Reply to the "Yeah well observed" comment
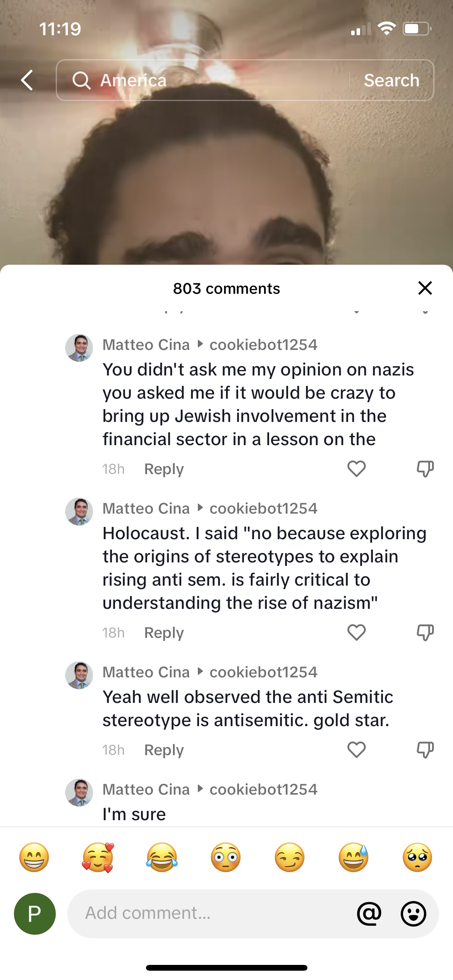 click(164, 750)
